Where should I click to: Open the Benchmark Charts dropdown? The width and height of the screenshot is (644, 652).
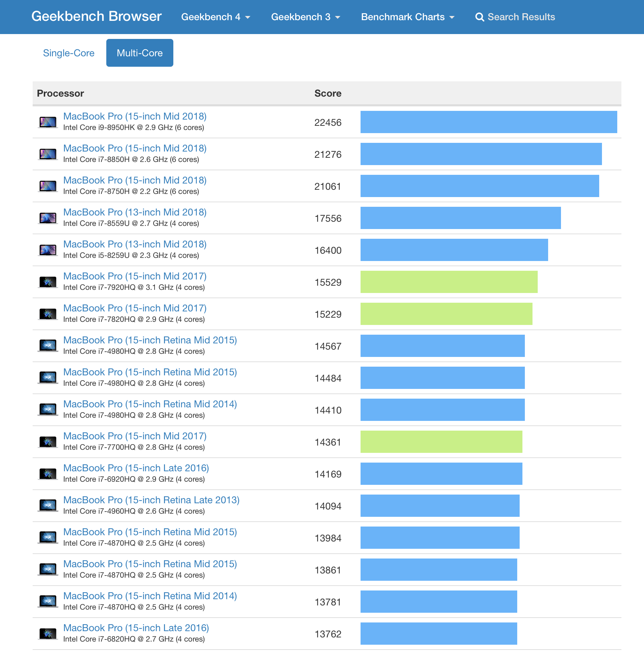click(x=408, y=17)
